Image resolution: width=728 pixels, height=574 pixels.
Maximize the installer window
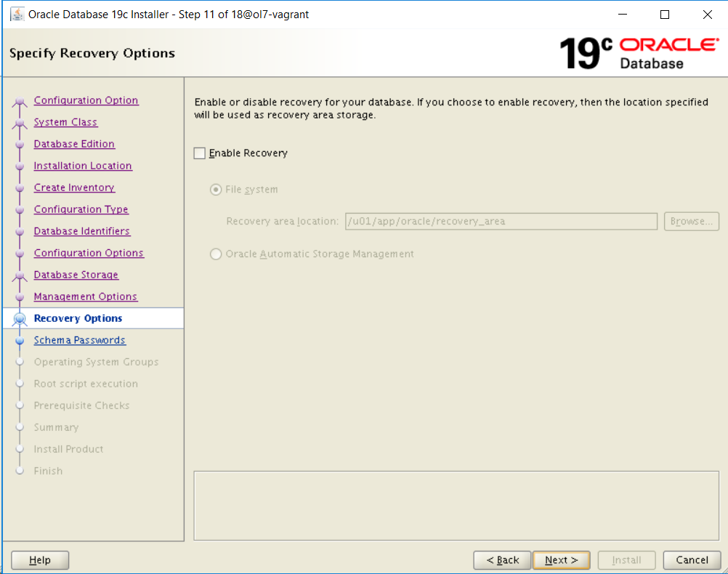click(665, 15)
